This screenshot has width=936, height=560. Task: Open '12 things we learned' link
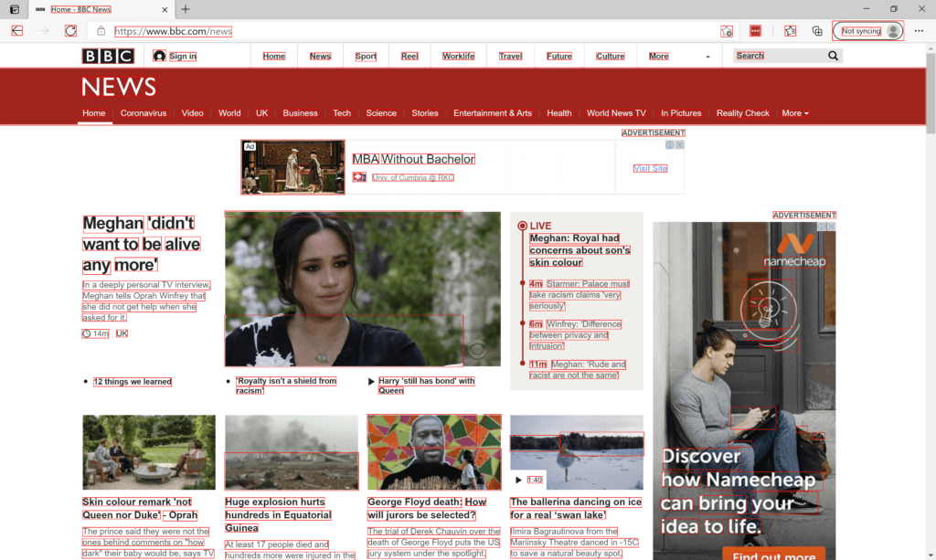133,382
